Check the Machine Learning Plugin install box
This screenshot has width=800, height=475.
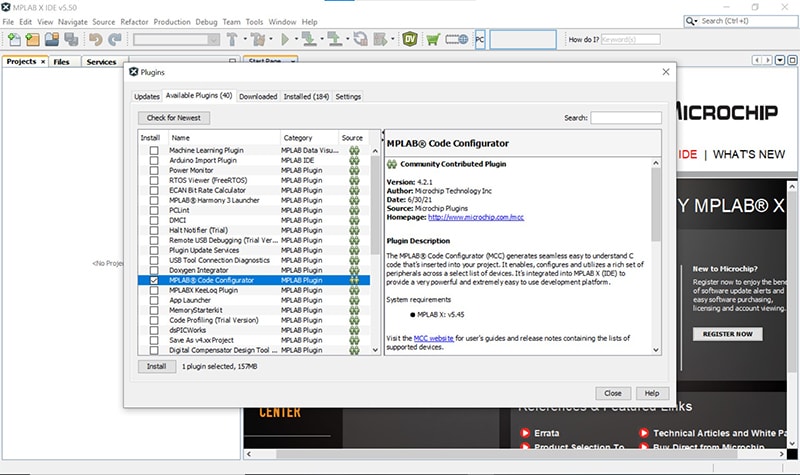click(154, 151)
